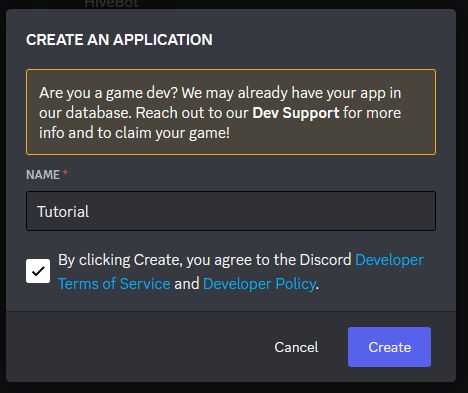The height and width of the screenshot is (393, 468).
Task: Click the word Tutorial in the name field
Action: point(63,212)
